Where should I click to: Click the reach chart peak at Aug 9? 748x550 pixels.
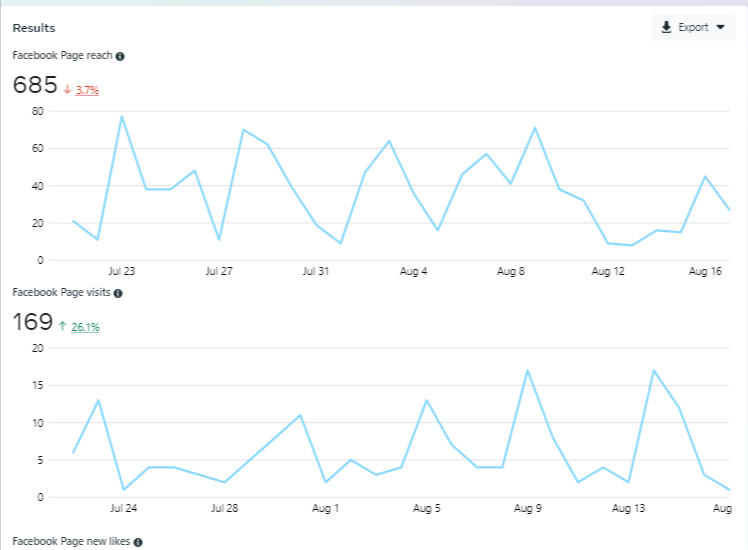[x=535, y=128]
